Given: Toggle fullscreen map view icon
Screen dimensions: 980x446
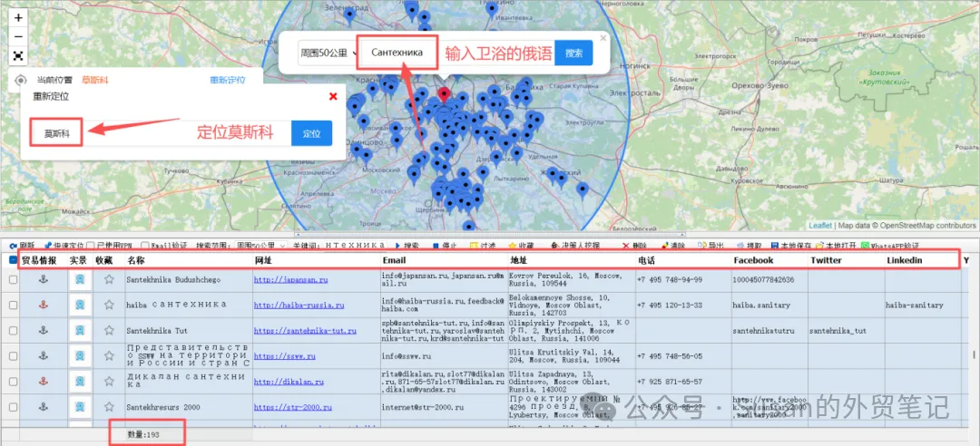Looking at the screenshot, I should click(19, 55).
